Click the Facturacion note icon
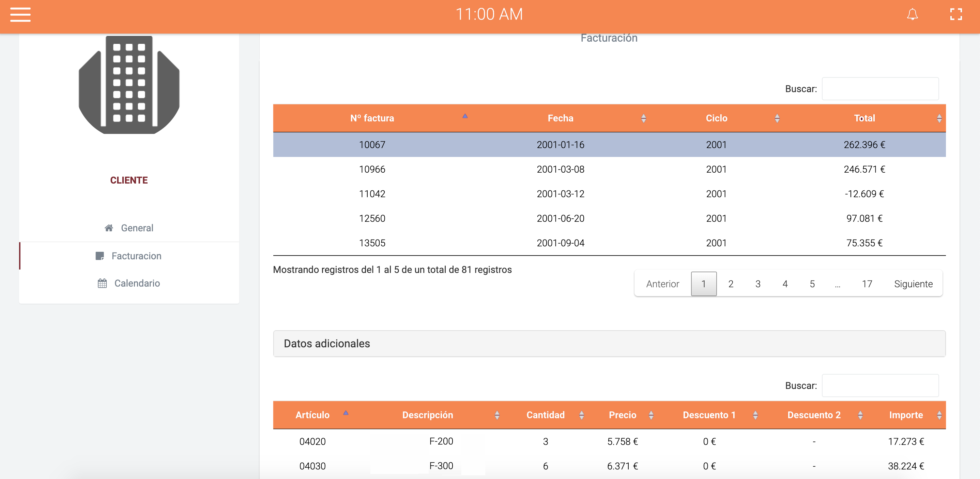980x479 pixels. [x=100, y=256]
